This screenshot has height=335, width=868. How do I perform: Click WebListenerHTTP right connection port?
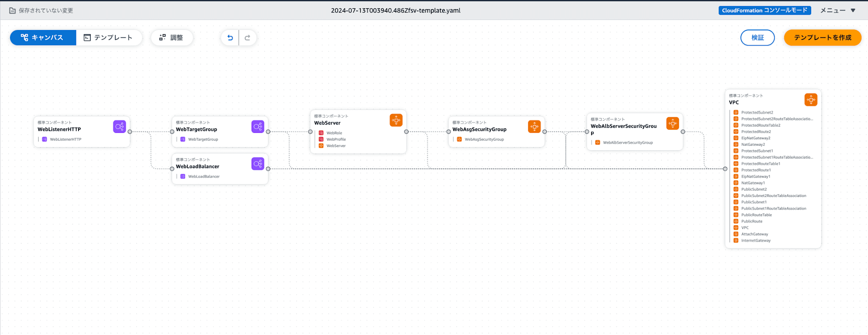(130, 131)
